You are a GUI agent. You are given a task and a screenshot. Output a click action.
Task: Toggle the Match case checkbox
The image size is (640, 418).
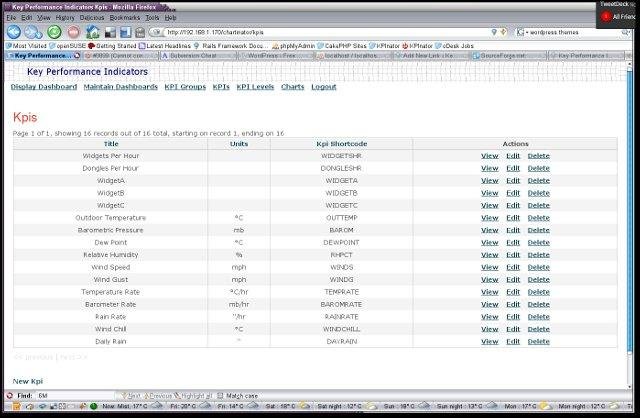[220, 396]
